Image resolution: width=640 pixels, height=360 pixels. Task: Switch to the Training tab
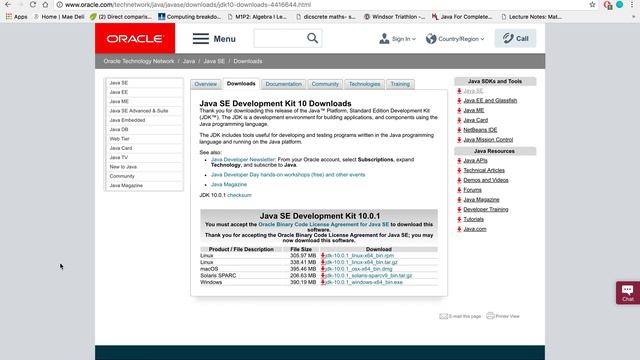click(400, 84)
